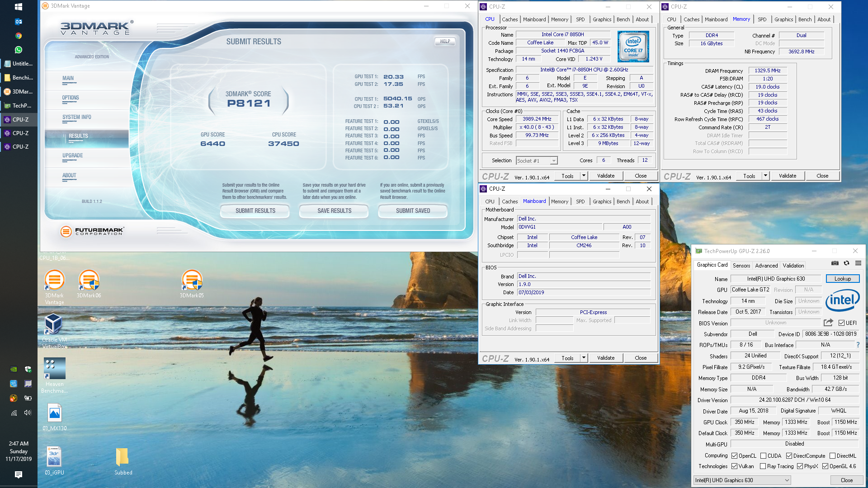Open the GPU-Z hamburger menu
This screenshot has height=488, width=868.
(x=858, y=263)
